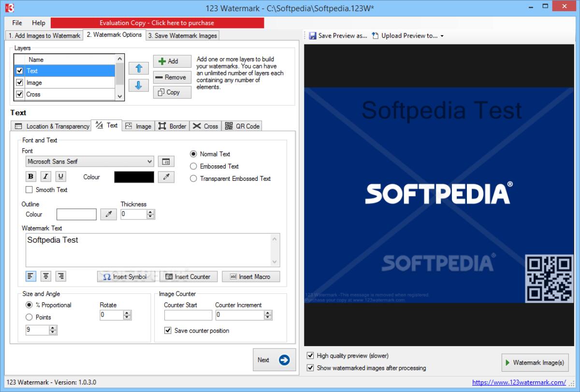Insert a macro into the watermark text

[251, 276]
